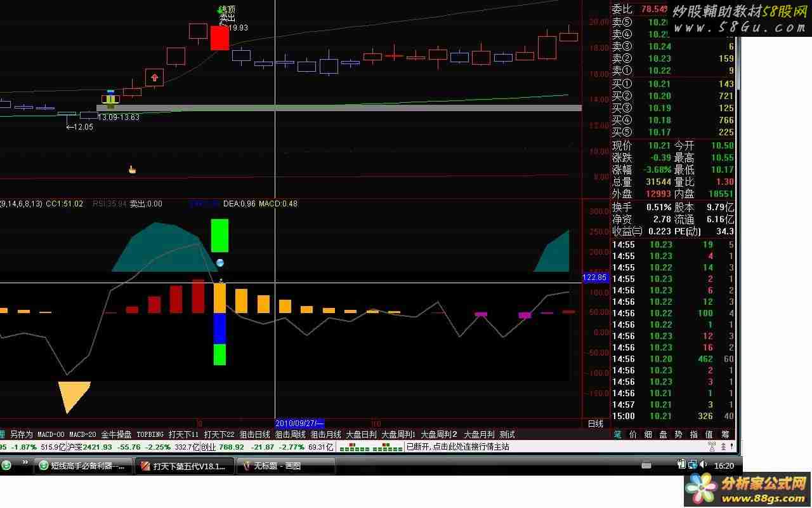The height and width of the screenshot is (508, 812).
Task: Click the 逃顶 sell signal marker above the chart
Action: click(226, 10)
